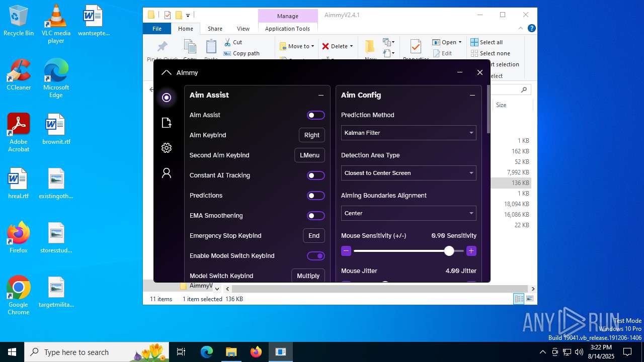Launch VLC media player desktop icon
644x362 pixels.
pos(56,24)
